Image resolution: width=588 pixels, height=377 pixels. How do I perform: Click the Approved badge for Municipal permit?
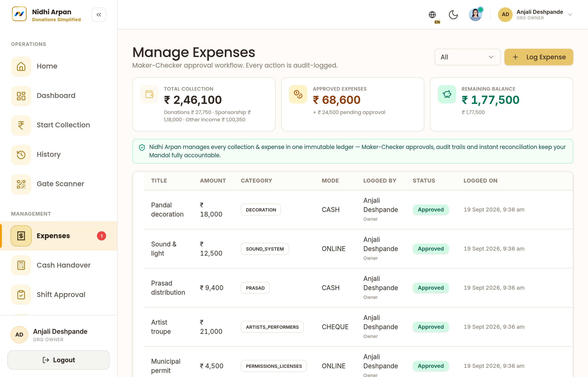coord(431,366)
